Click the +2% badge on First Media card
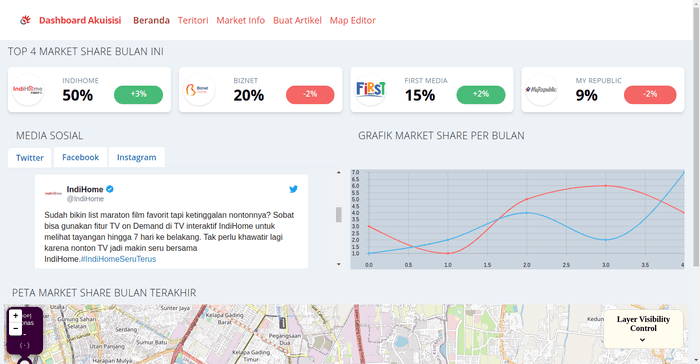 pos(481,94)
